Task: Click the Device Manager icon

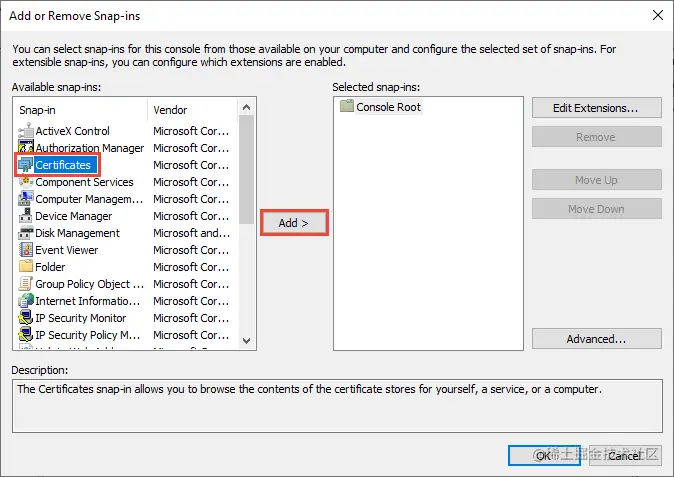Action: [x=26, y=216]
